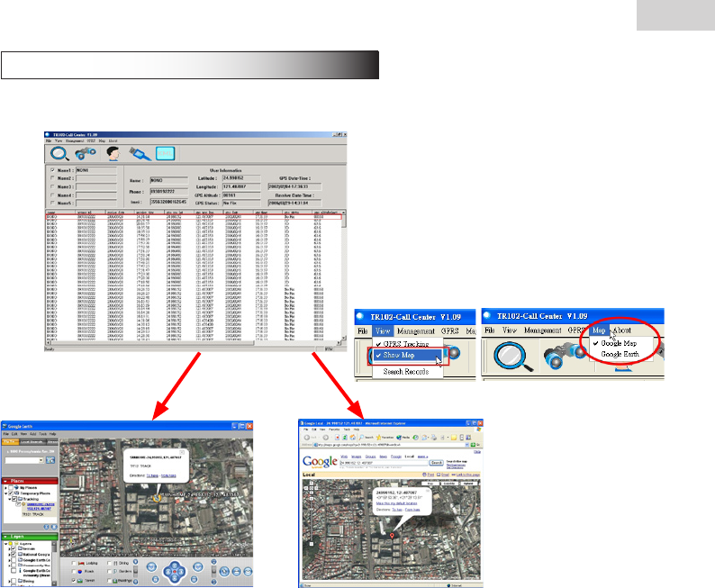The width and height of the screenshot is (715, 588).
Task: Select Show Map menu entry
Action: (408, 355)
